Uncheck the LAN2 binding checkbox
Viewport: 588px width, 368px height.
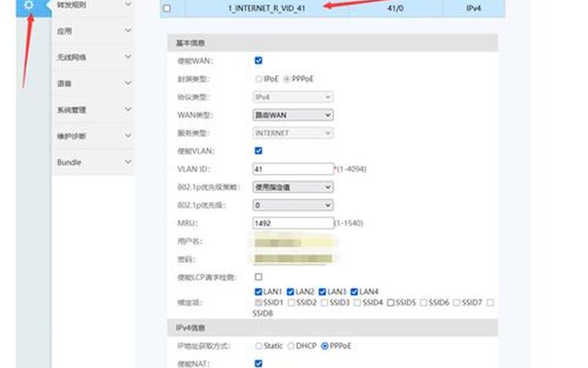[290, 291]
